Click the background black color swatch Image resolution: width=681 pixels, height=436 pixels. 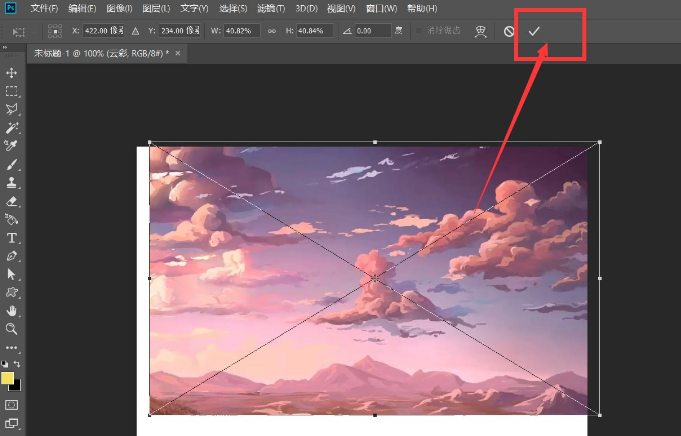(16, 386)
